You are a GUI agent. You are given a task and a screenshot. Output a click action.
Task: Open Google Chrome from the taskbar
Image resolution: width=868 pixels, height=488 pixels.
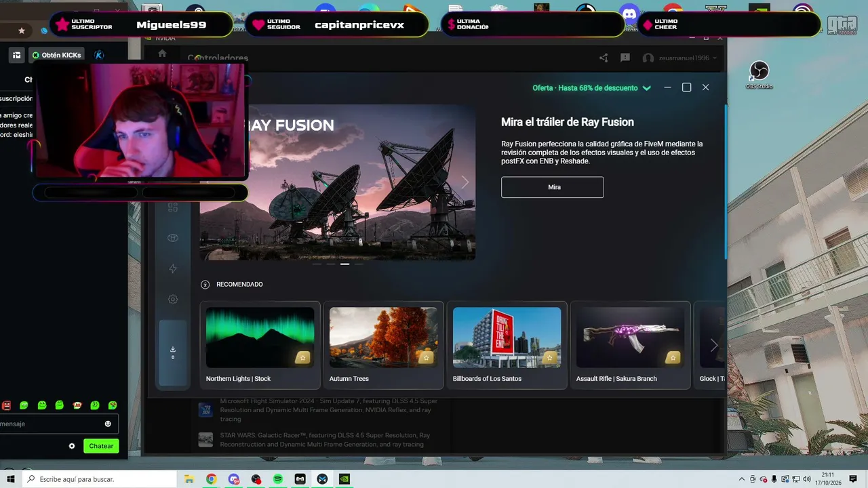pos(212,479)
